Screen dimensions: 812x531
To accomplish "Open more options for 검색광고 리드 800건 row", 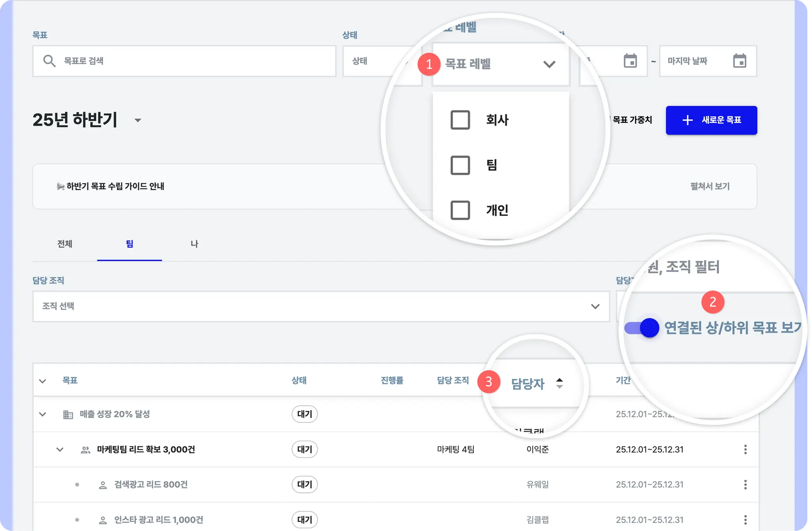I will tap(745, 484).
